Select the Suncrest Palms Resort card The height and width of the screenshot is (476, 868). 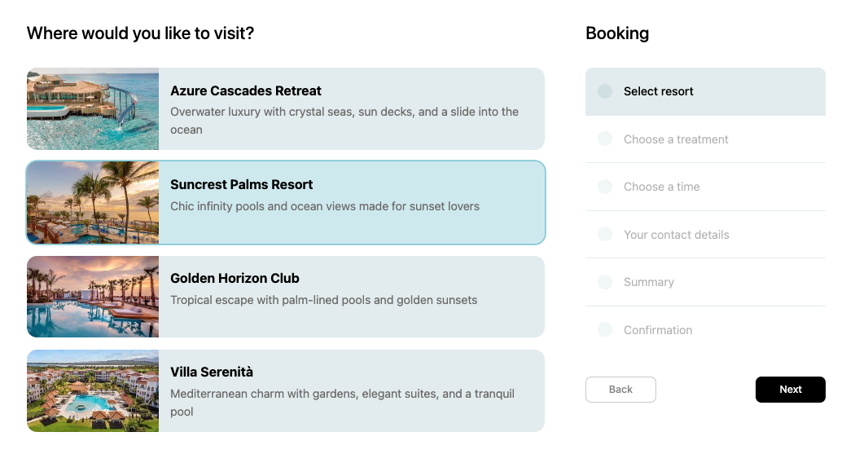click(x=350, y=203)
